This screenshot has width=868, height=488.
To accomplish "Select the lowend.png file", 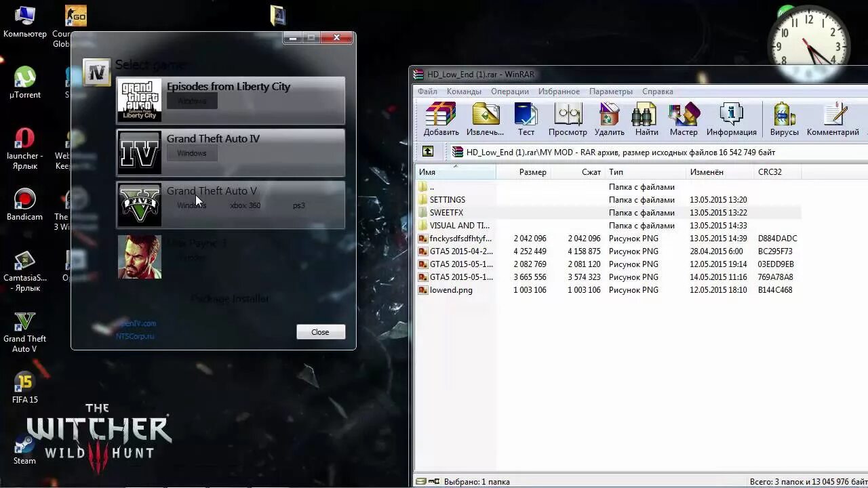I will coord(608,290).
